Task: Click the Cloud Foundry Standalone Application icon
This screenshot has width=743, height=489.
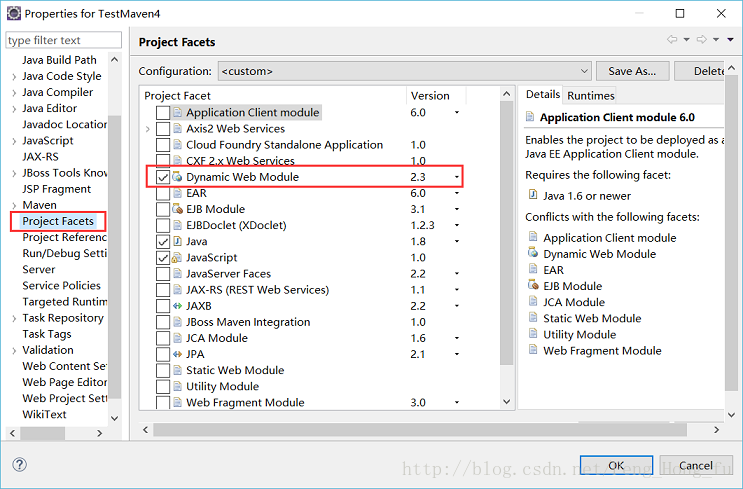Action: [x=177, y=145]
